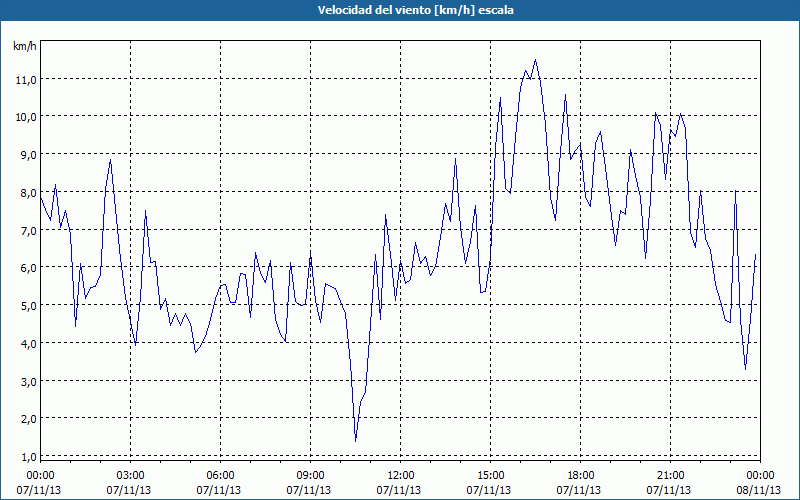Image resolution: width=800 pixels, height=500 pixels.
Task: Click the '00:00' time label above 07/11/13
Action: [x=40, y=475]
